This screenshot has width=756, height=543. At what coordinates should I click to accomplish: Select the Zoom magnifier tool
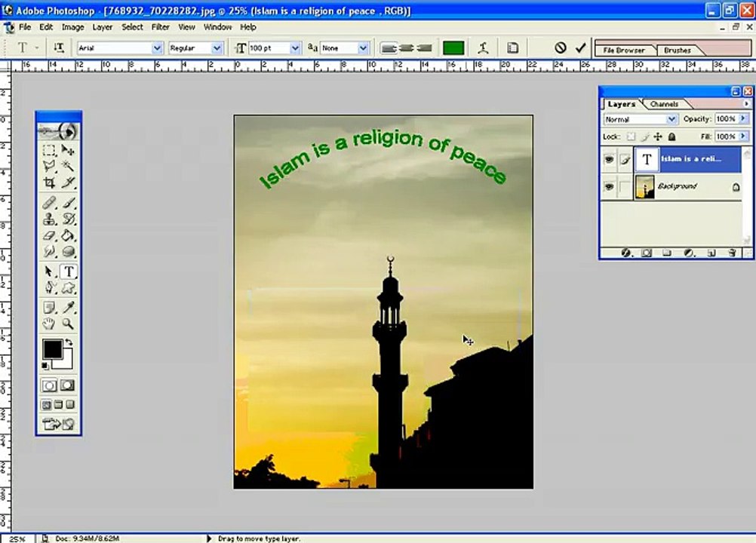68,324
